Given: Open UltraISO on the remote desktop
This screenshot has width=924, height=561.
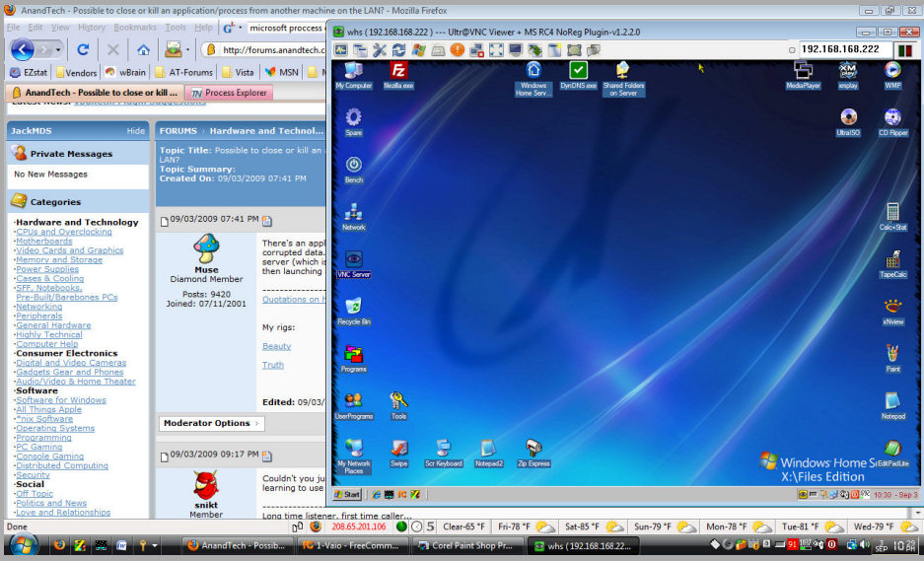Looking at the screenshot, I should 848,122.
